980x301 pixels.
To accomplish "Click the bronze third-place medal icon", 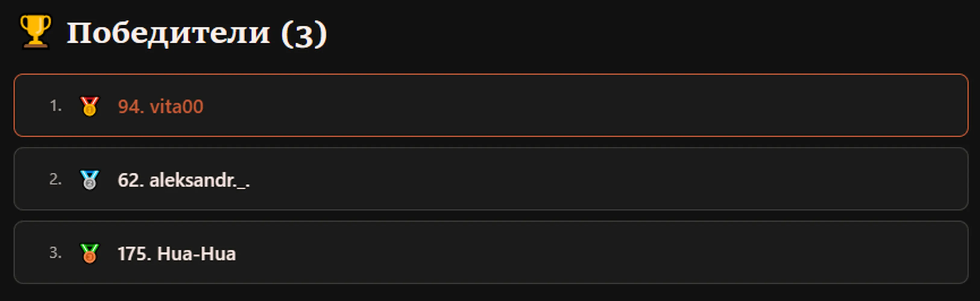I will pos(90,253).
